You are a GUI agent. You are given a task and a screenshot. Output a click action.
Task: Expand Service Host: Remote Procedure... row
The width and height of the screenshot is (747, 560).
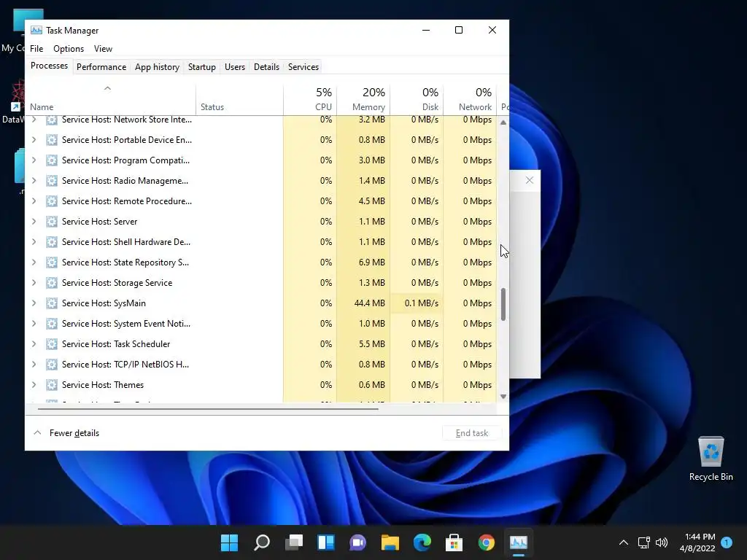tap(34, 201)
